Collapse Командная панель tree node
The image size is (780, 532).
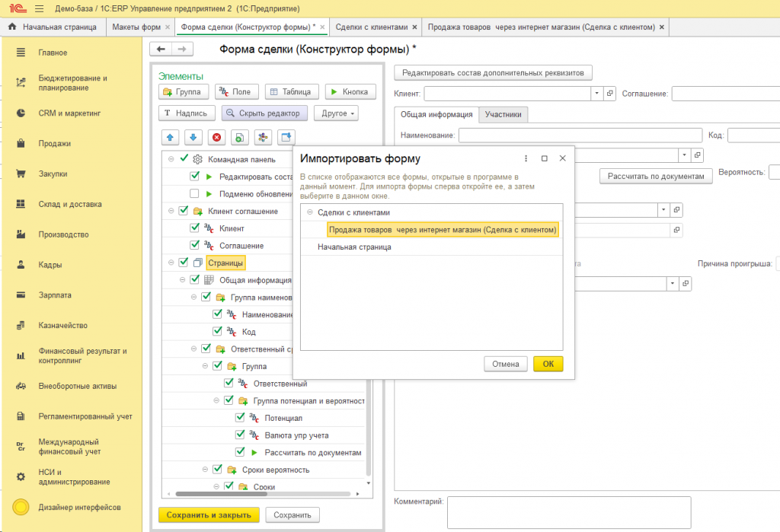[x=171, y=159]
